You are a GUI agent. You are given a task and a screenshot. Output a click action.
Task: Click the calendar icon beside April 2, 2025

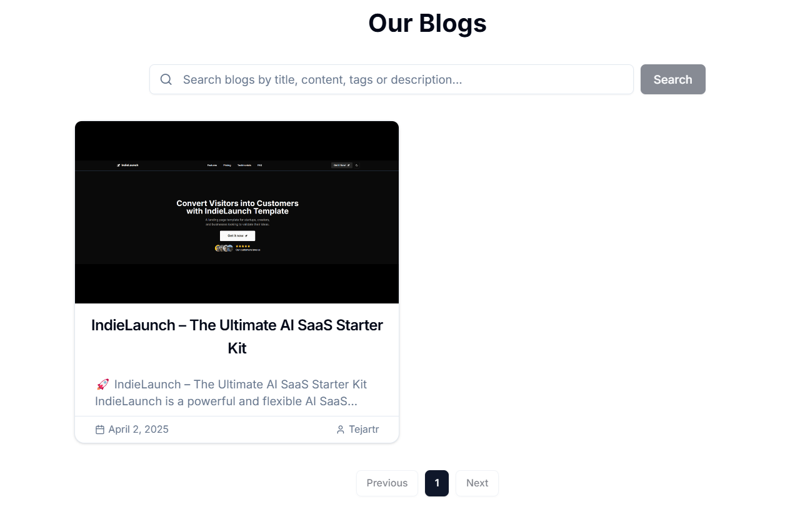[100, 430]
